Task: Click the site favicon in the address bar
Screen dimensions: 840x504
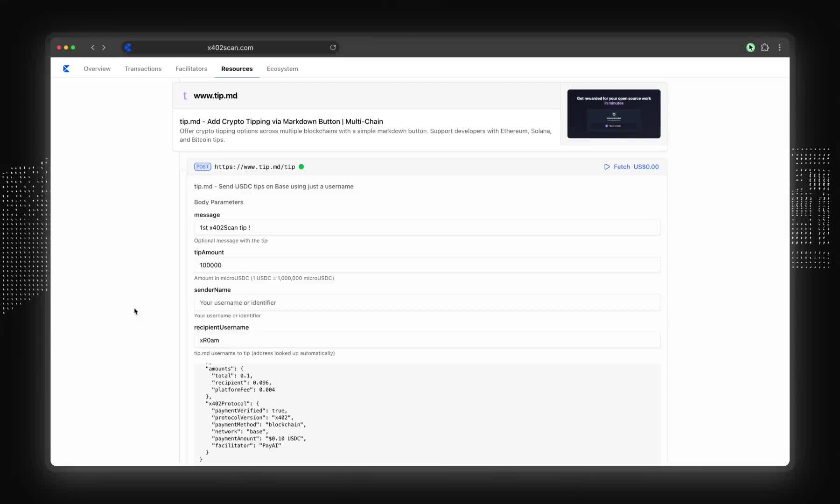Action: (x=128, y=48)
